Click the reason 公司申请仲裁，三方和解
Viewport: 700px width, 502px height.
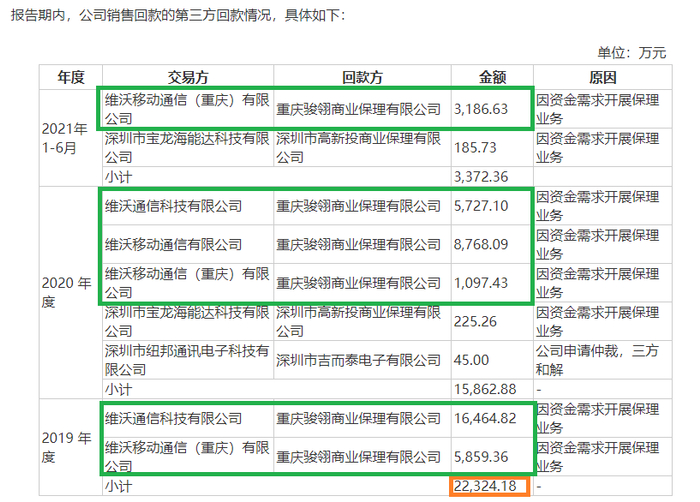click(x=597, y=360)
